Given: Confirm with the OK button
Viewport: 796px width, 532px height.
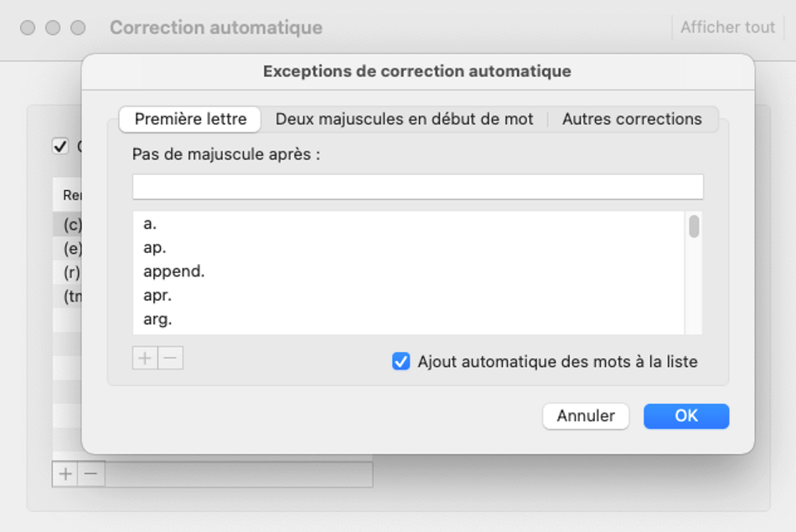Looking at the screenshot, I should tap(686, 416).
